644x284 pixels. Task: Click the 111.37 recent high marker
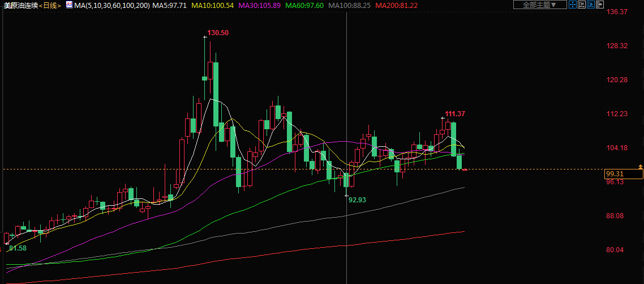pos(454,114)
